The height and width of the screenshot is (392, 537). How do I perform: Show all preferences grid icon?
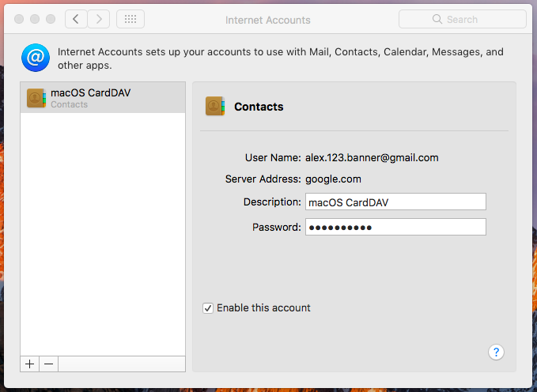(x=130, y=19)
